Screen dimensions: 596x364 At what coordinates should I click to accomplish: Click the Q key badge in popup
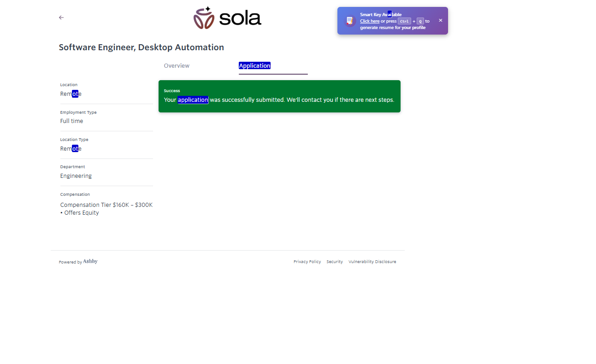tap(420, 21)
